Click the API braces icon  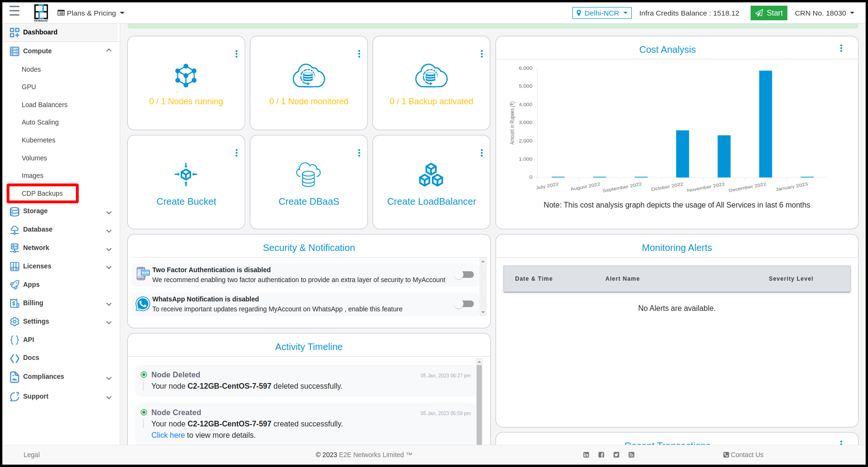click(15, 340)
